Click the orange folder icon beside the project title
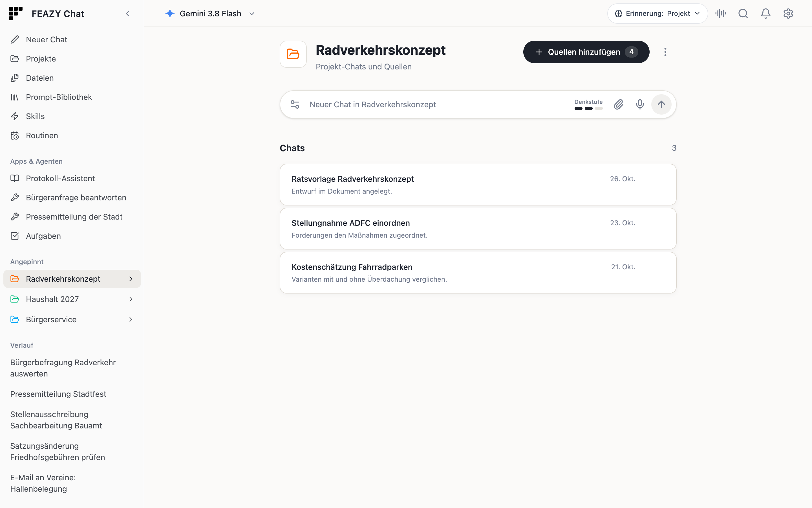The image size is (812, 508). [x=293, y=54]
